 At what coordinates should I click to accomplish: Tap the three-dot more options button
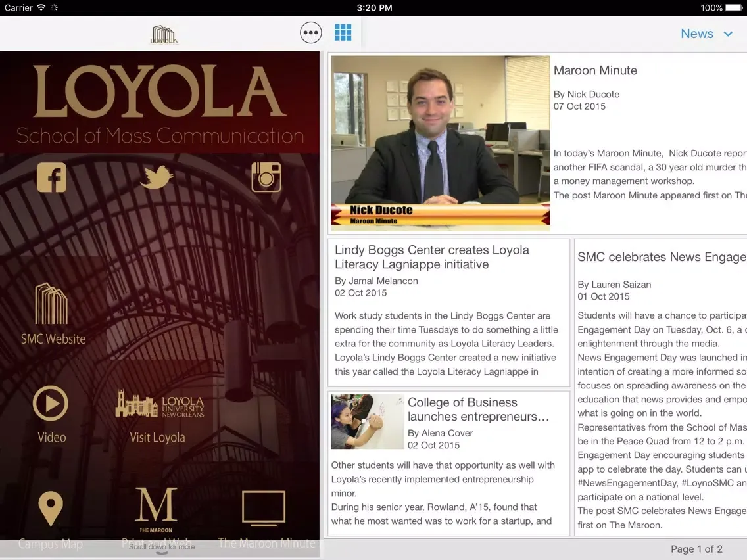coord(310,33)
